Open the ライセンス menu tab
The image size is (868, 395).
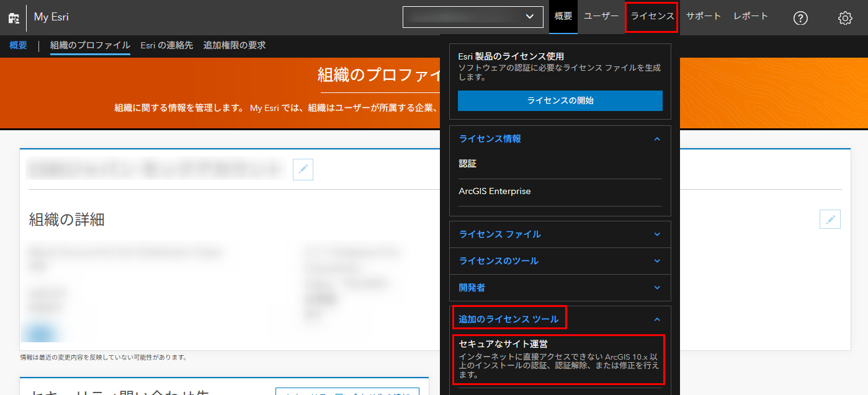pyautogui.click(x=652, y=16)
